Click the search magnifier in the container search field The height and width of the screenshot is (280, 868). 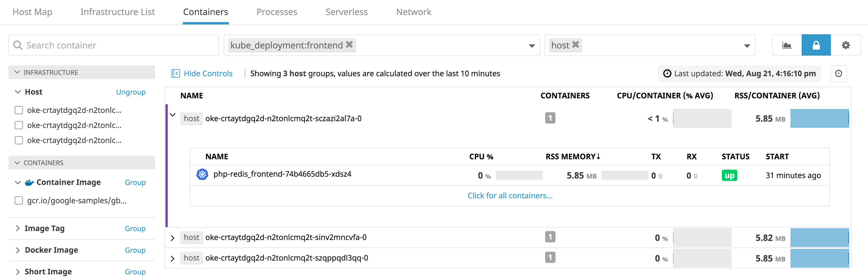point(18,45)
